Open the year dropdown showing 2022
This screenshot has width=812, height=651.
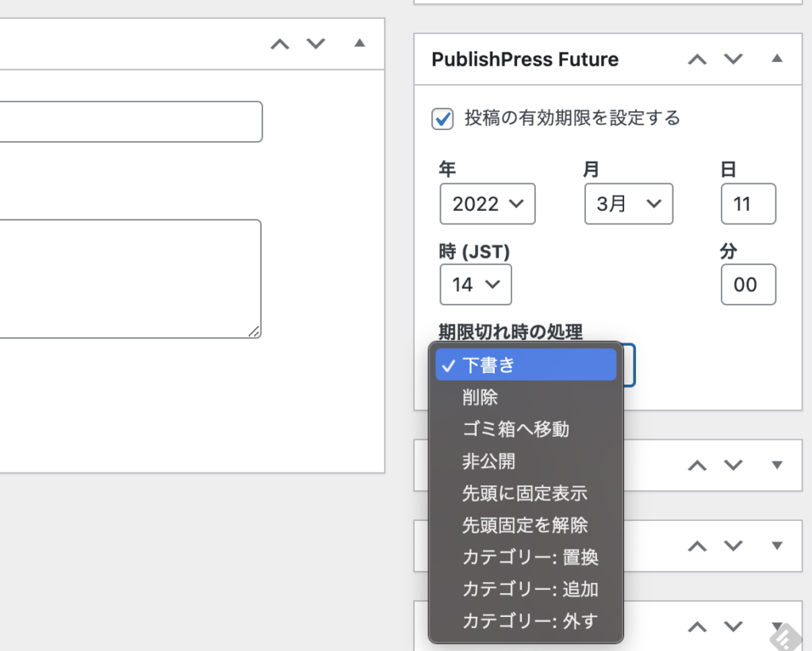click(x=487, y=204)
